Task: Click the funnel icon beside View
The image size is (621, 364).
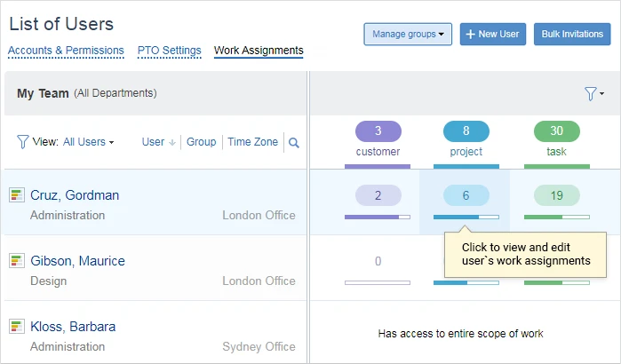Action: tap(22, 142)
